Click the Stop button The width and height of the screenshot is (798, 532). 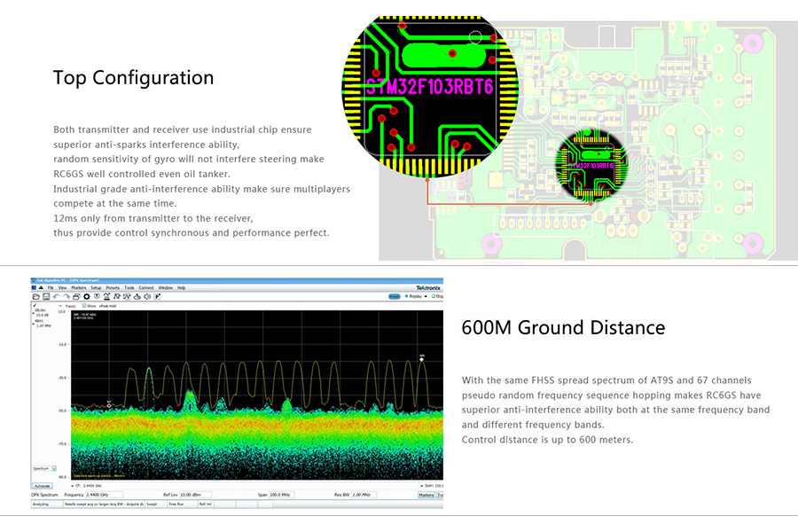tap(438, 296)
